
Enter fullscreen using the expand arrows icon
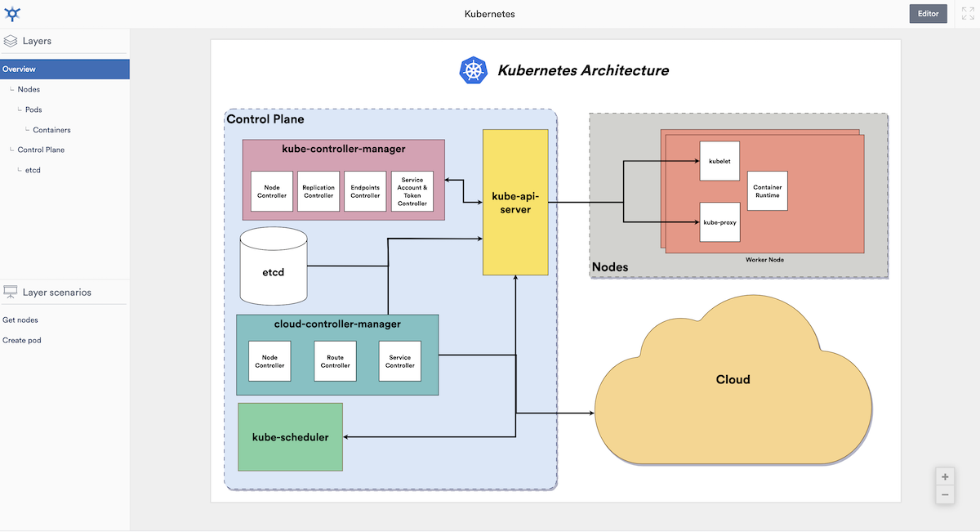966,13
